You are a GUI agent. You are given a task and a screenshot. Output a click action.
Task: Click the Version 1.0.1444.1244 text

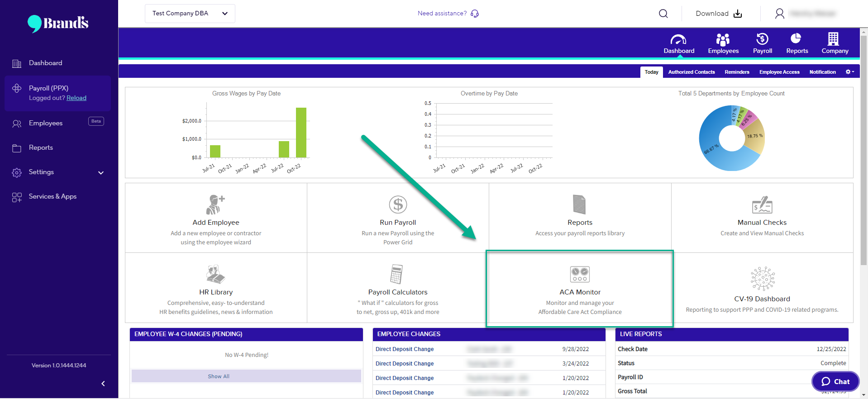tap(59, 366)
